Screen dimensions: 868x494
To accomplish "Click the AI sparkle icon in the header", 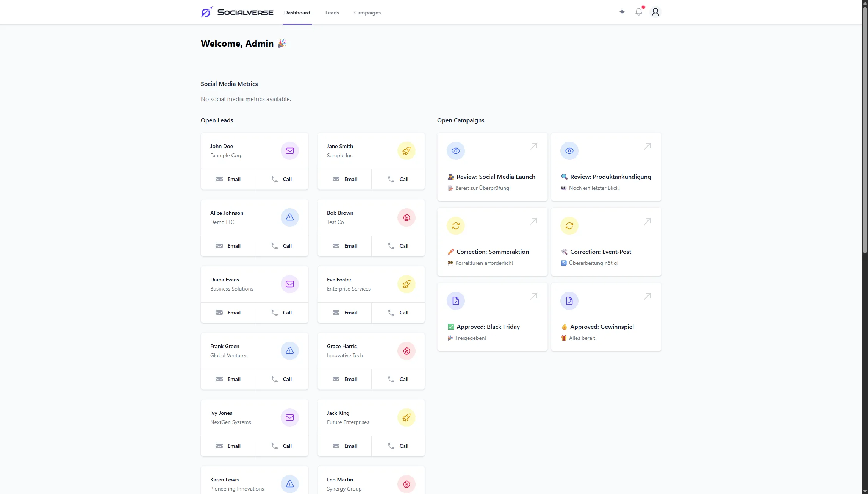I will click(622, 12).
